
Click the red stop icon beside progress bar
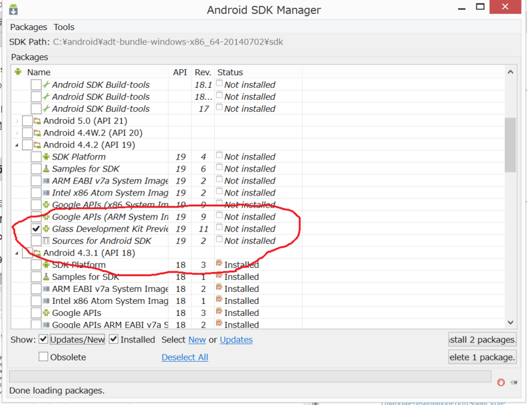501,382
